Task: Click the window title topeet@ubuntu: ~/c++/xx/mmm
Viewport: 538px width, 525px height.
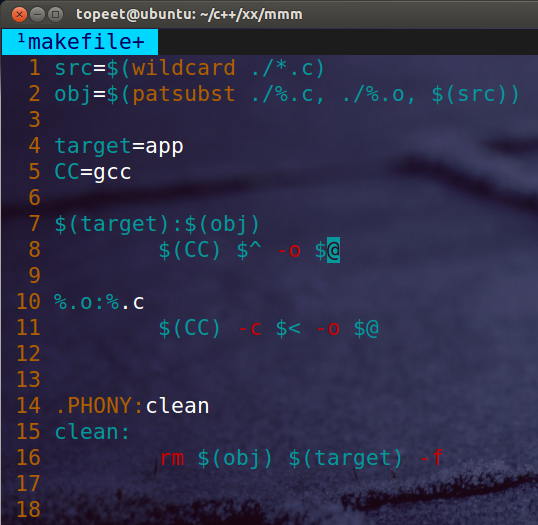Action: pos(189,14)
